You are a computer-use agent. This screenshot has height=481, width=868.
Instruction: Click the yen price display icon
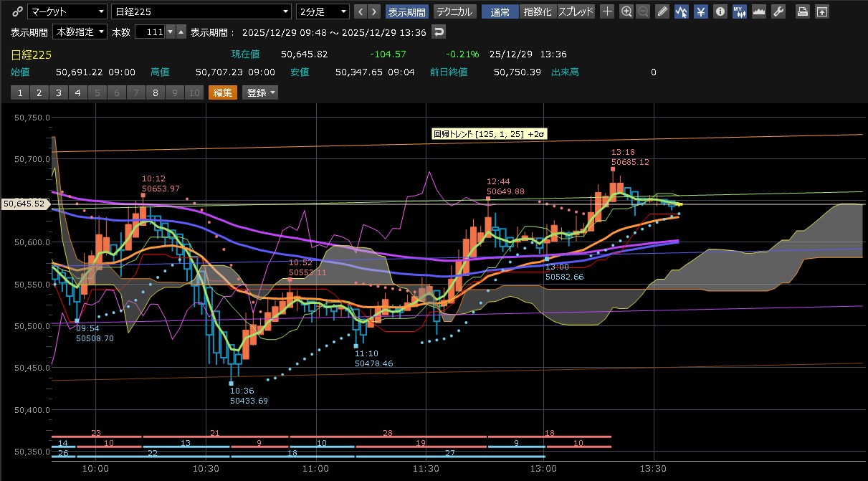(702, 11)
